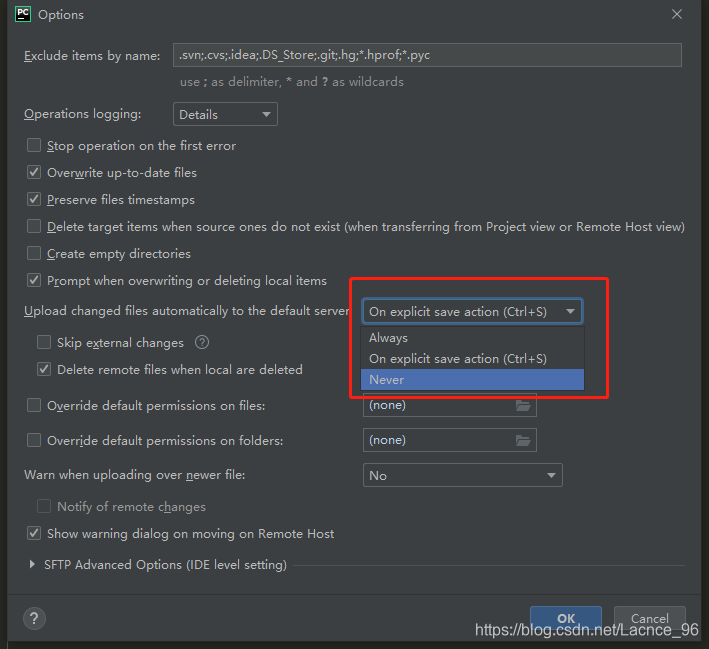Image resolution: width=709 pixels, height=649 pixels.
Task: Enable Override default permissions on files
Action: (x=34, y=405)
